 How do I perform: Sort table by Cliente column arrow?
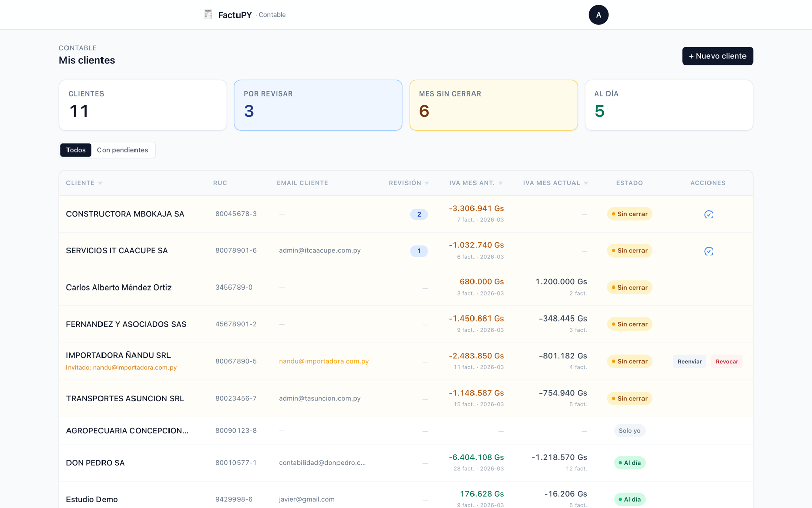click(x=100, y=183)
